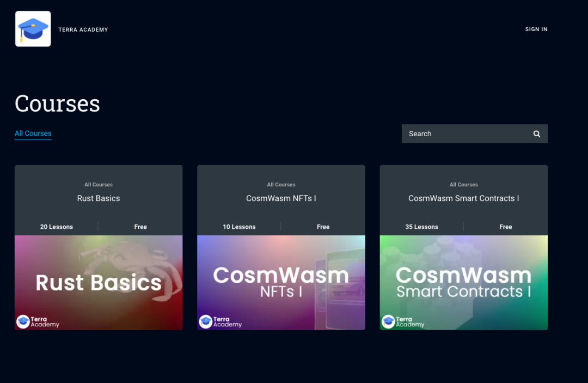This screenshot has height=383, width=588.
Task: Open the CosmWasm NFTs I course title
Action: point(281,198)
